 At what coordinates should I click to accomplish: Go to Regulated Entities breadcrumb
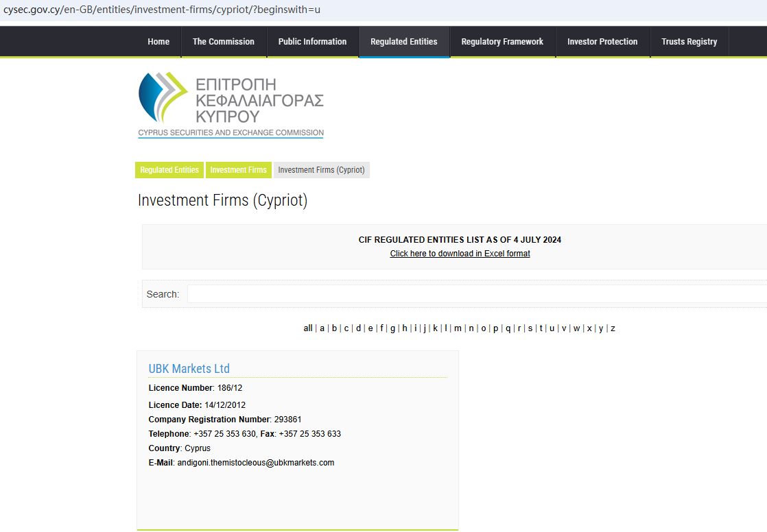coord(169,170)
